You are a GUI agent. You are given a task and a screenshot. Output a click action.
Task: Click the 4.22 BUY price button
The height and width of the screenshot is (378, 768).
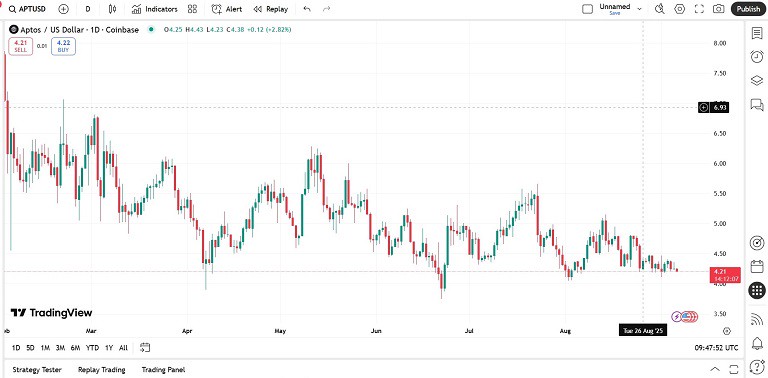coord(64,46)
